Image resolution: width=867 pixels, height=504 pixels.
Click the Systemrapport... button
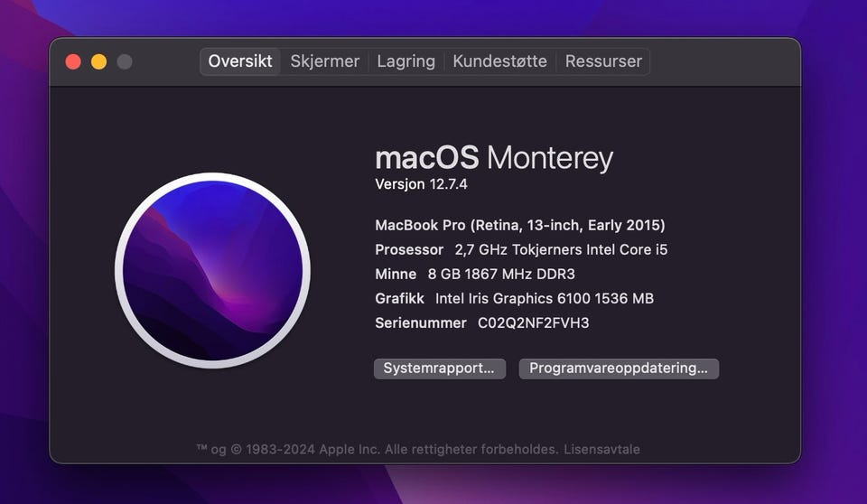(440, 369)
